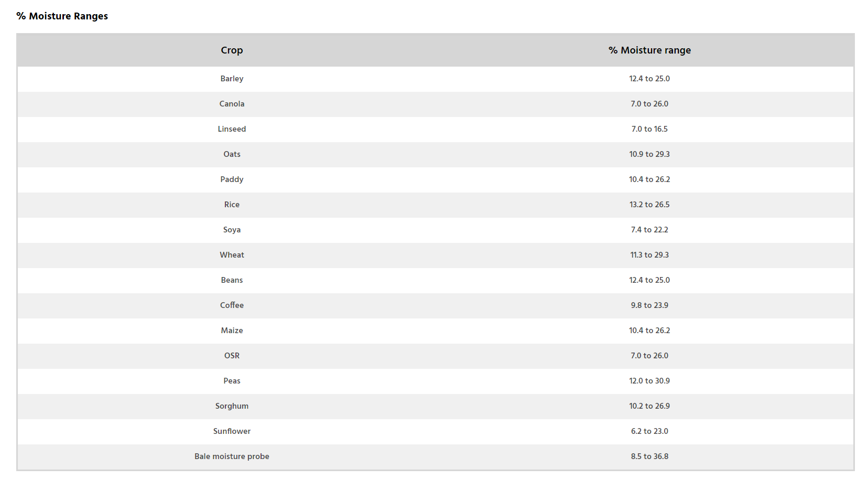Click the Beans crop cell

point(232,280)
